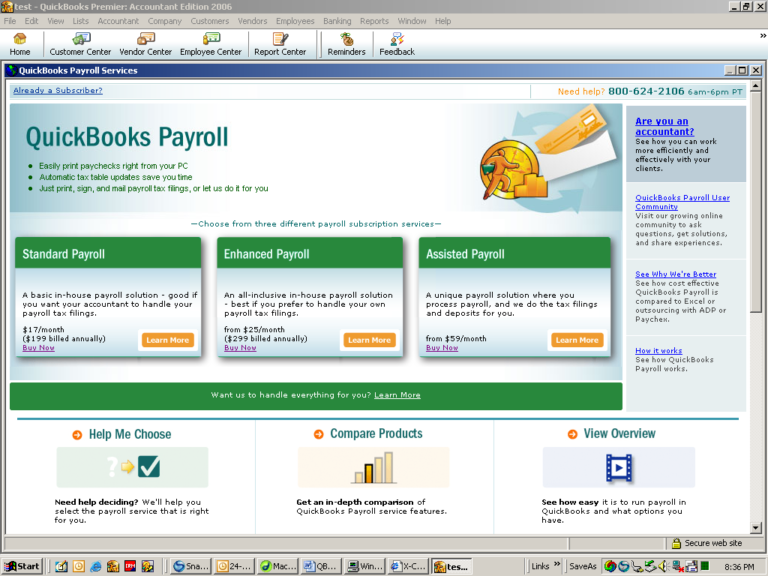Open the Employee Center

click(x=211, y=44)
